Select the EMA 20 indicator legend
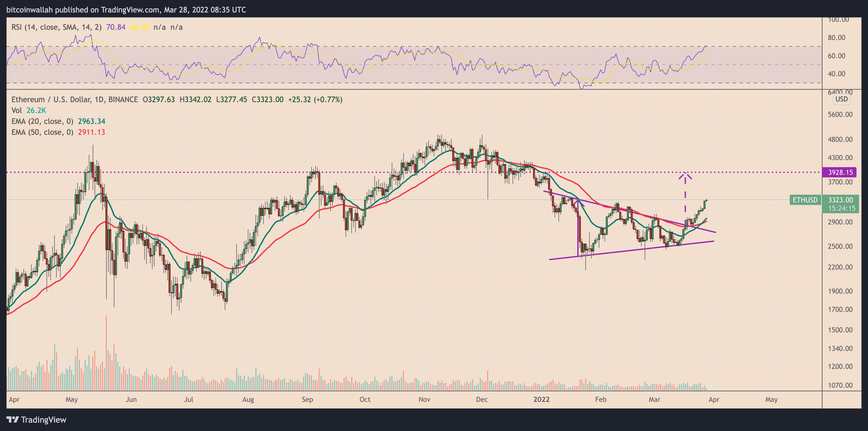This screenshot has width=868, height=431. 42,121
